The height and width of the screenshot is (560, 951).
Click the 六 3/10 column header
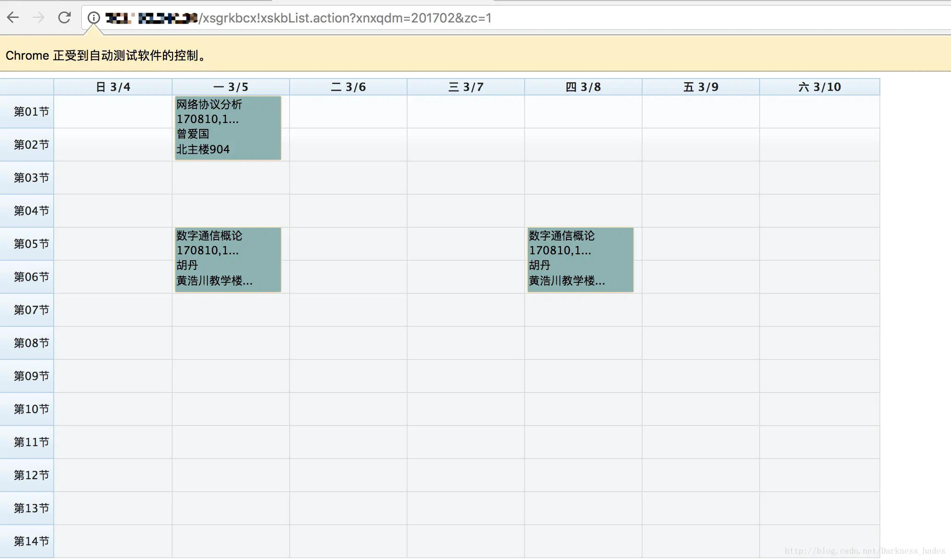click(x=820, y=87)
